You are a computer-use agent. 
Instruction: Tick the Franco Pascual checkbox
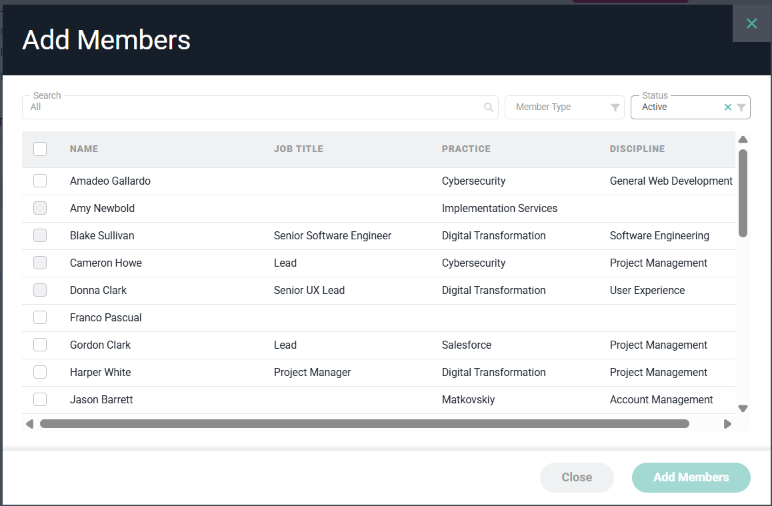[x=40, y=317]
